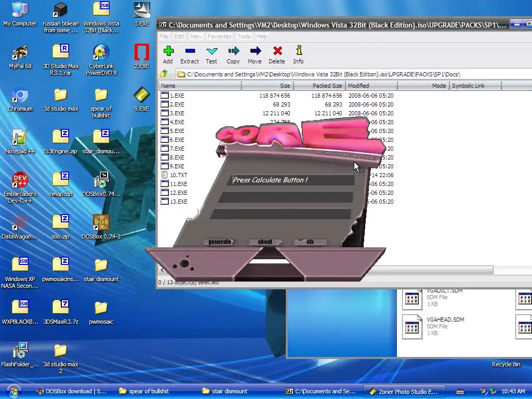Image resolution: width=532 pixels, height=399 pixels.
Task: Click the Add button in 7-Zip toolbar
Action: click(x=168, y=55)
